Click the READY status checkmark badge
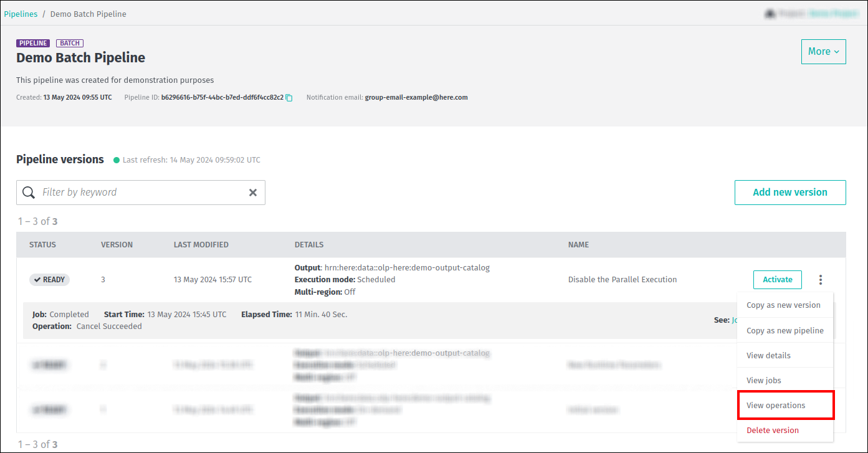 49,280
